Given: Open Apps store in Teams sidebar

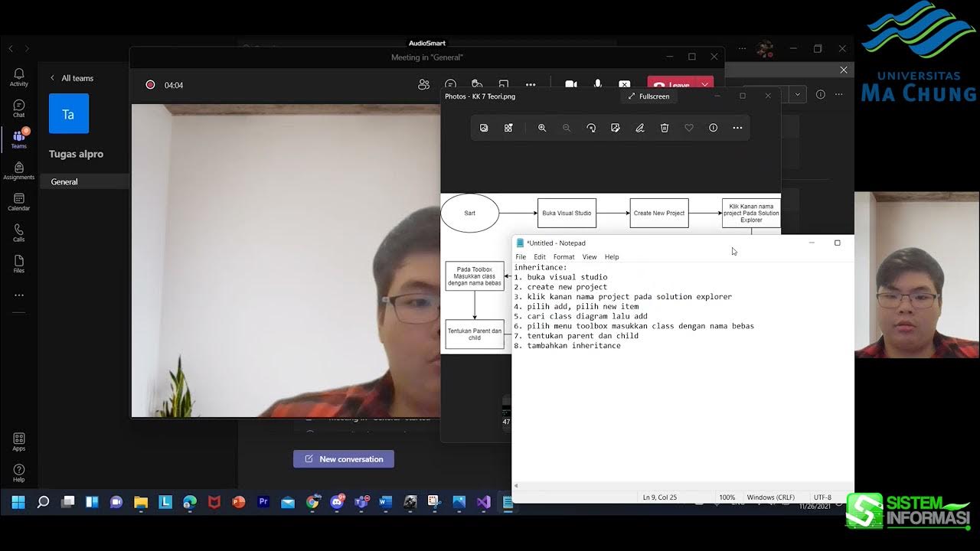Looking at the screenshot, I should [x=18, y=442].
